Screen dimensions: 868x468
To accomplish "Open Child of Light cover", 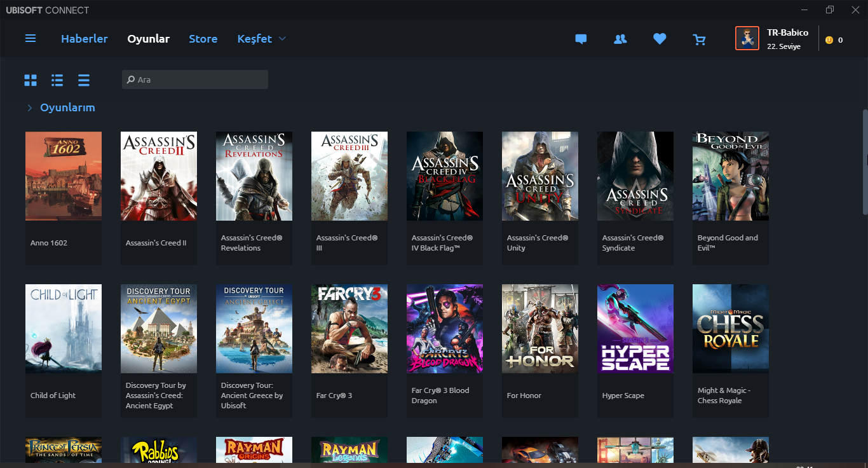I will [64, 329].
